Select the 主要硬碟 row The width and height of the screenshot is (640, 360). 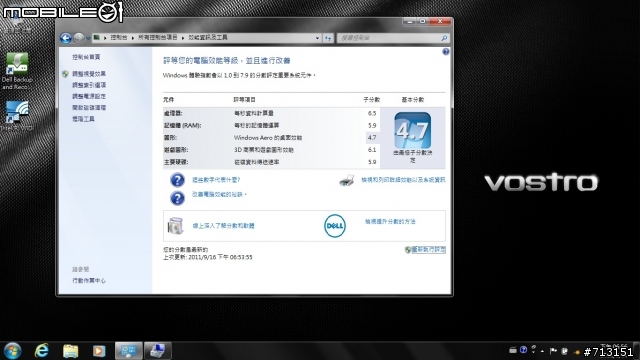(x=271, y=162)
